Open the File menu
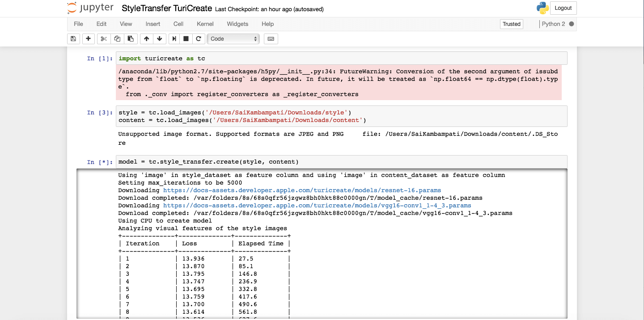Image resolution: width=644 pixels, height=320 pixels. (x=78, y=24)
